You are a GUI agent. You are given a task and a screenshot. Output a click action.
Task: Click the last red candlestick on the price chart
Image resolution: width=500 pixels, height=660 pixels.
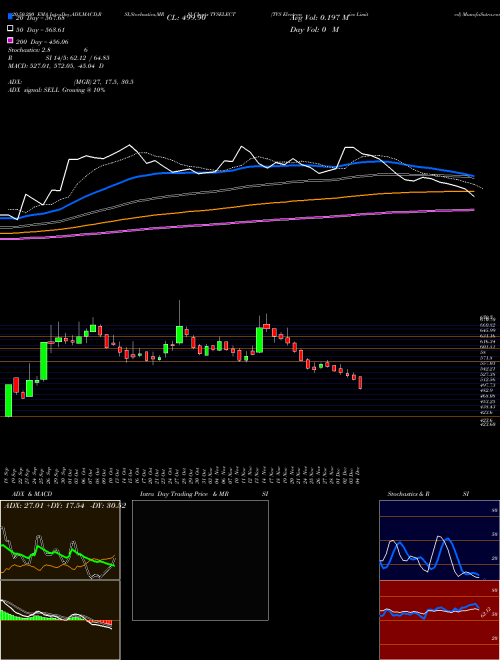point(360,383)
